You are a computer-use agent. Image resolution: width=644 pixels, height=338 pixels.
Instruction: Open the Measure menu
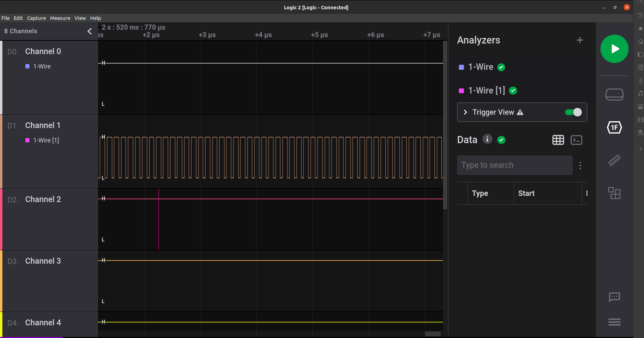coord(60,18)
